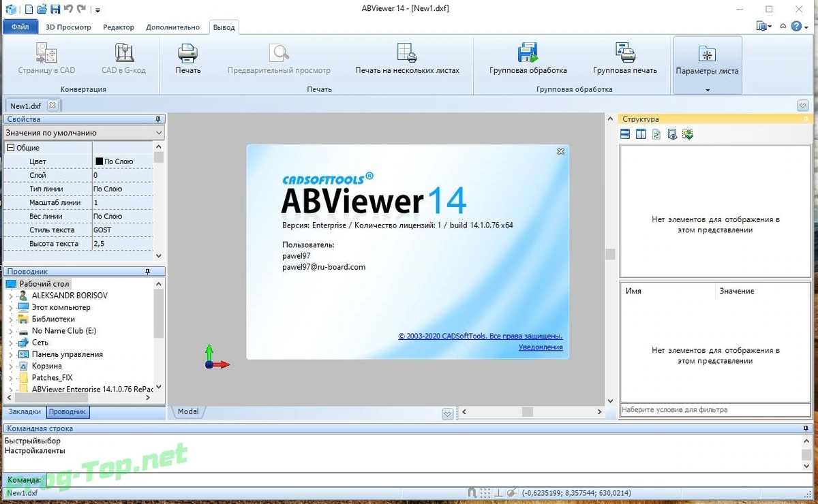This screenshot has width=818, height=504.
Task: Expand the Сеть tree node
Action: (x=10, y=343)
